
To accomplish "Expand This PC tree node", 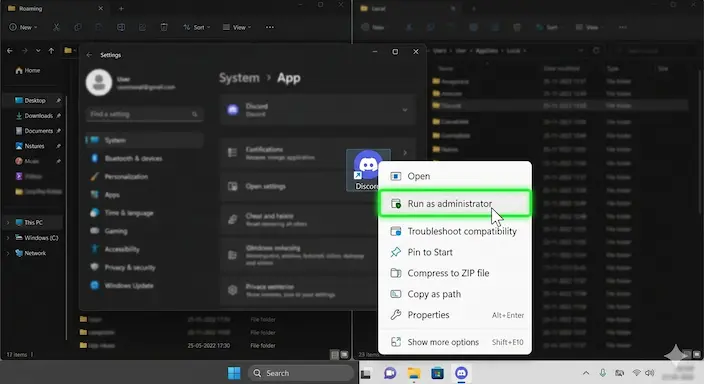I will pyautogui.click(x=8, y=222).
